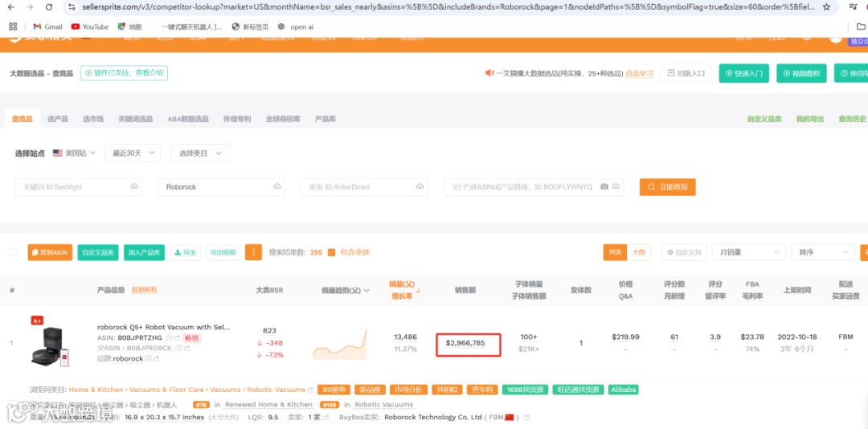This screenshot has height=429, width=868.
Task: Switch to the 产品库 tab
Action: pos(325,119)
